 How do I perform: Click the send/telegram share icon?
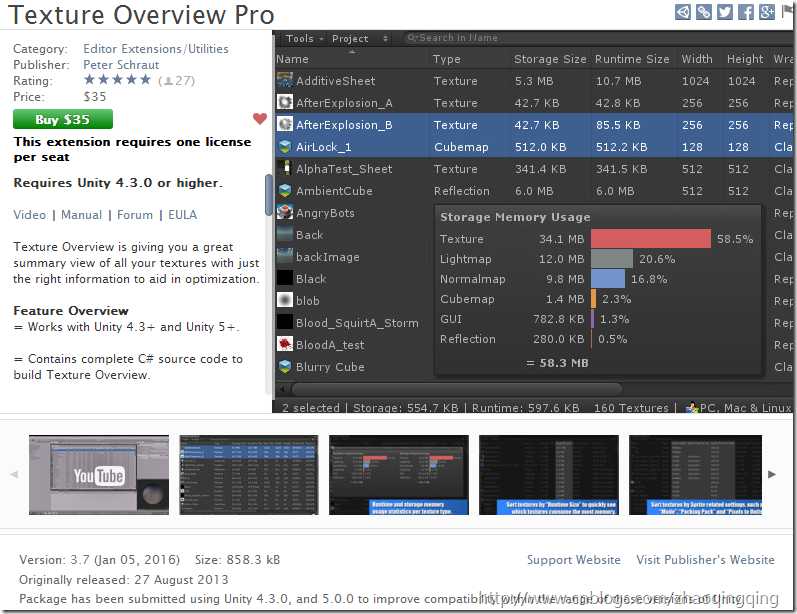click(683, 12)
